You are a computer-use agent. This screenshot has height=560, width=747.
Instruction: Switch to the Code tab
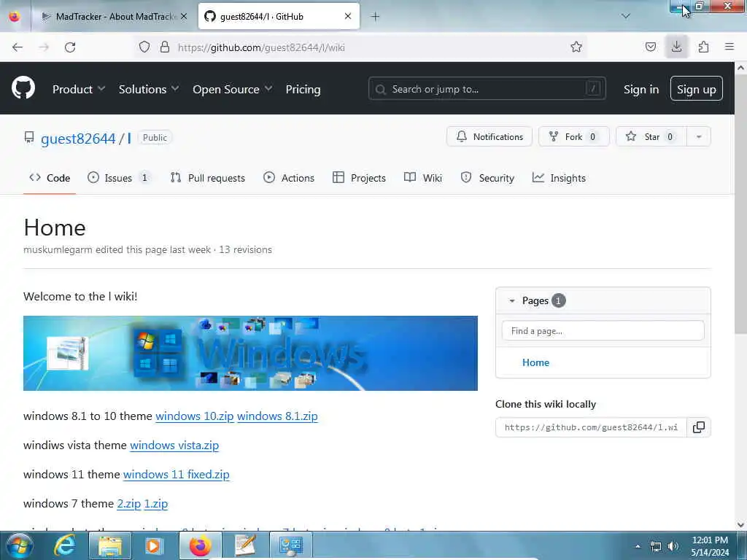[50, 178]
